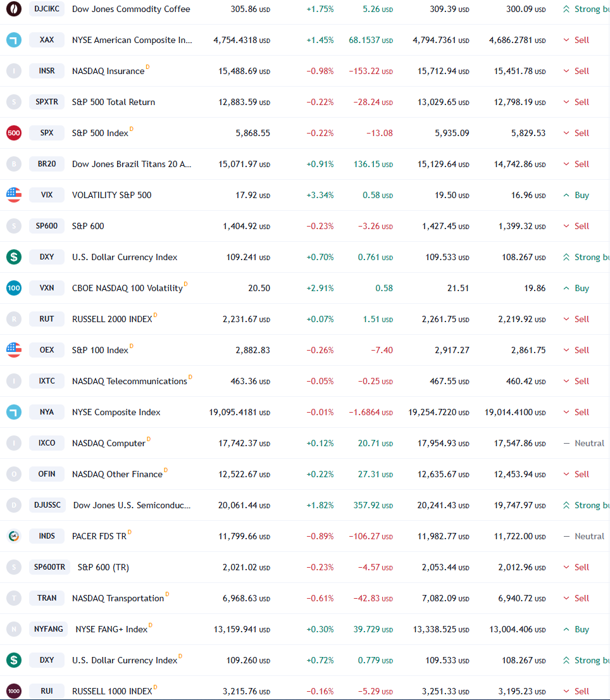610x700 pixels.
Task: Open NASDAQ Insurance index link
Action: tap(108, 71)
